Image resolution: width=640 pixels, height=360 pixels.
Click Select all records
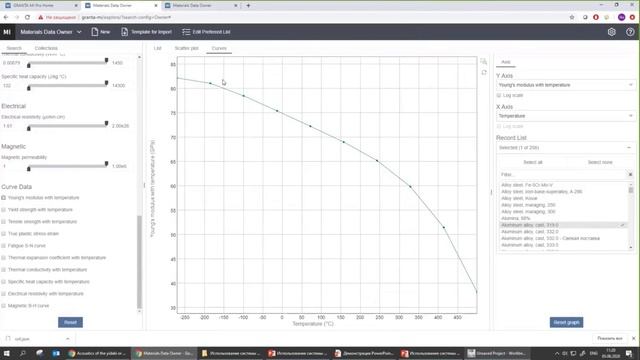(533, 162)
